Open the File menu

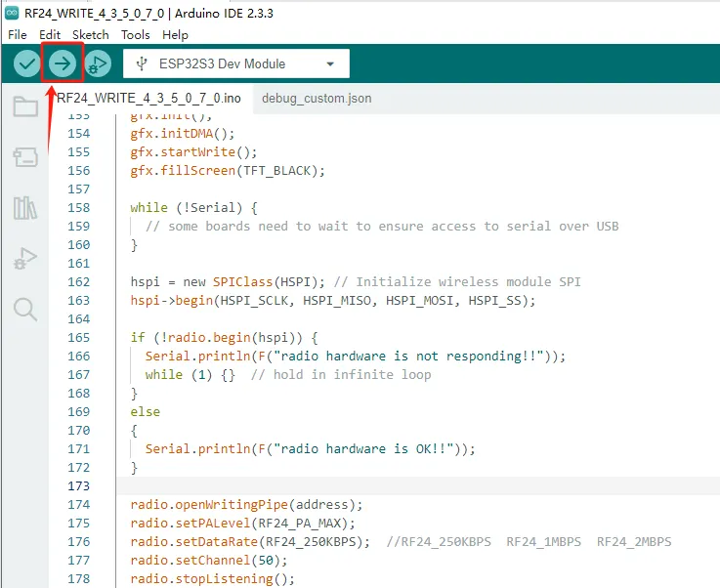pyautogui.click(x=18, y=35)
